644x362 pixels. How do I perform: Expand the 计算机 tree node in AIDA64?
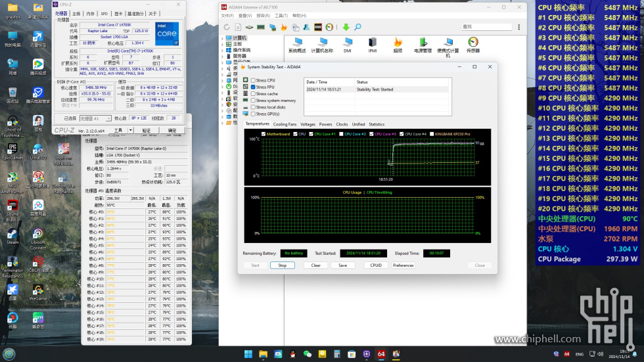(222, 38)
